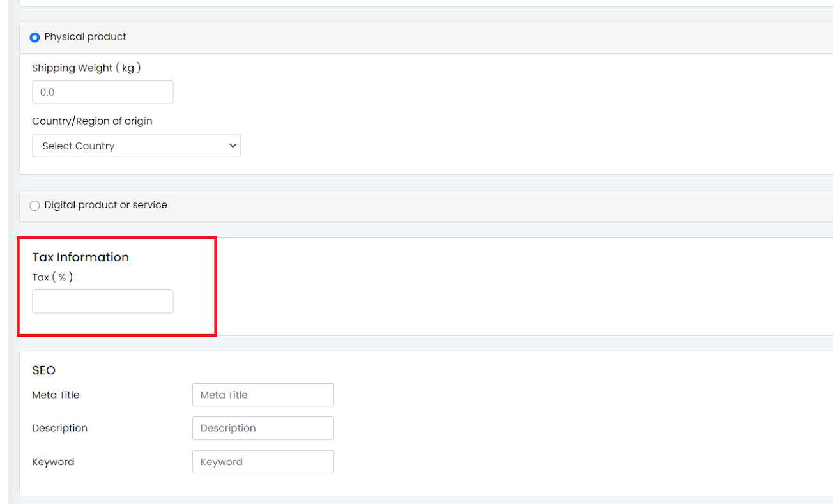Click into the Meta Title field

click(263, 395)
